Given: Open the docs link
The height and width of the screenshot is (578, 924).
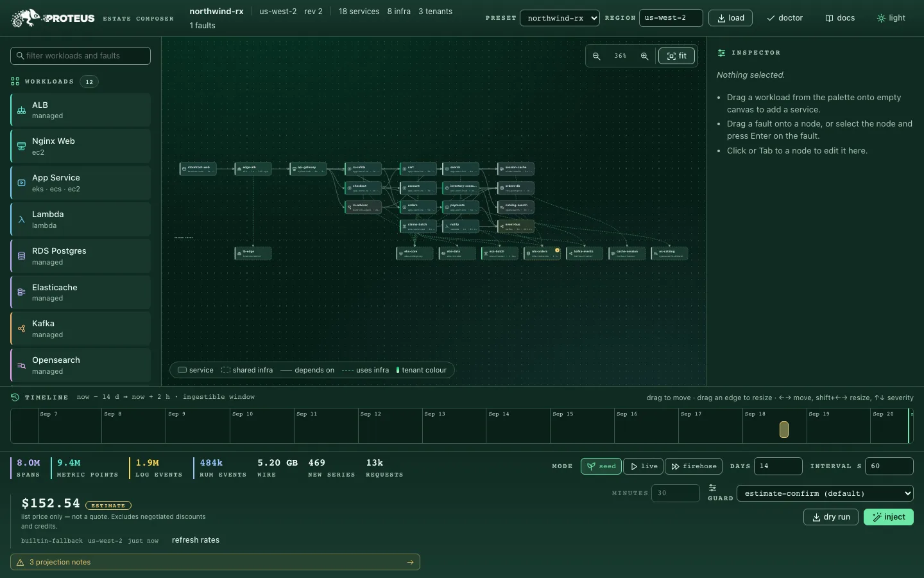Looking at the screenshot, I should pyautogui.click(x=840, y=18).
